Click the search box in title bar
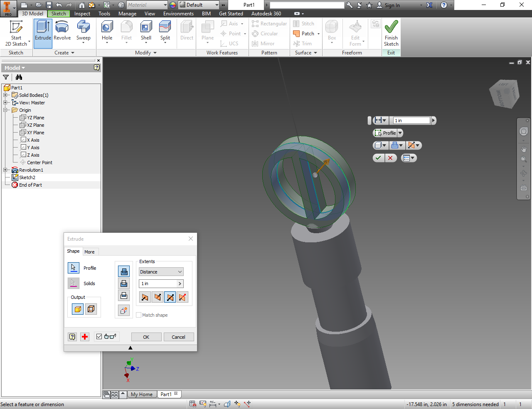The width and height of the screenshot is (532, 409). (x=307, y=5)
